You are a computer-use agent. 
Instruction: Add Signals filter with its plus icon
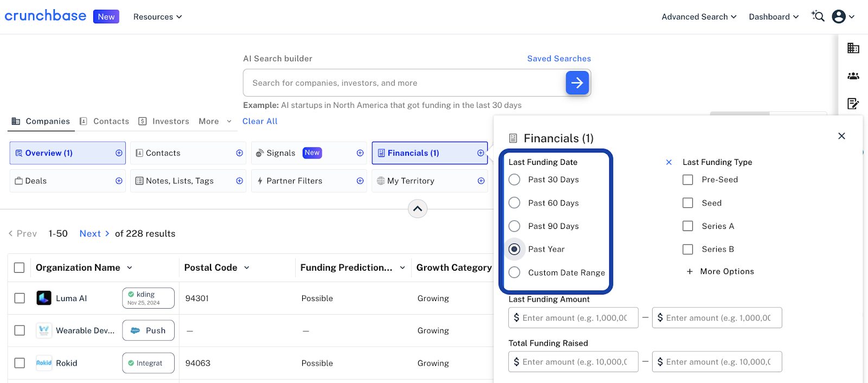point(360,153)
